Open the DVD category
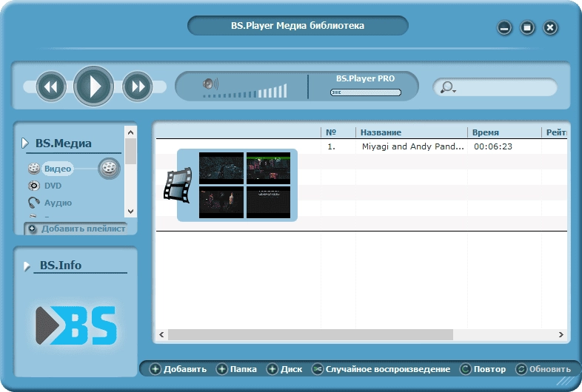Screen dimensions: 582x392 click(53, 186)
